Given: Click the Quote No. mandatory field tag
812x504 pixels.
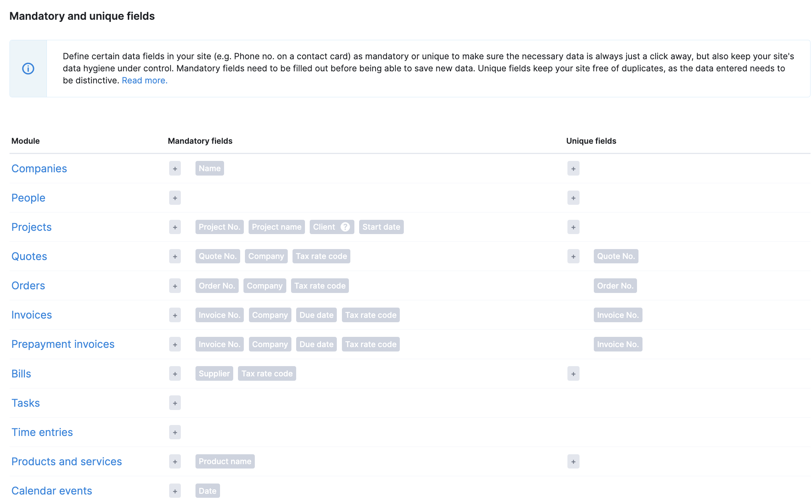Looking at the screenshot, I should 218,256.
